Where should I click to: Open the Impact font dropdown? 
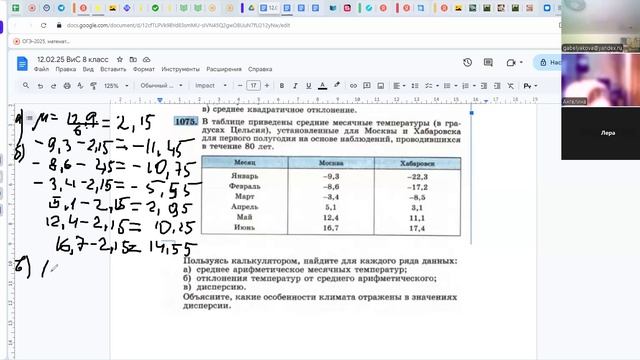[x=211, y=86]
